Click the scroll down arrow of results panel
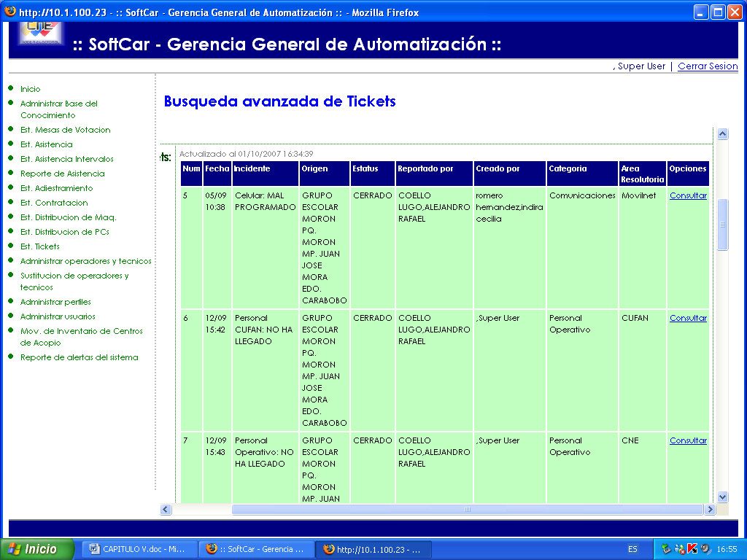747x560 pixels. pos(722,497)
